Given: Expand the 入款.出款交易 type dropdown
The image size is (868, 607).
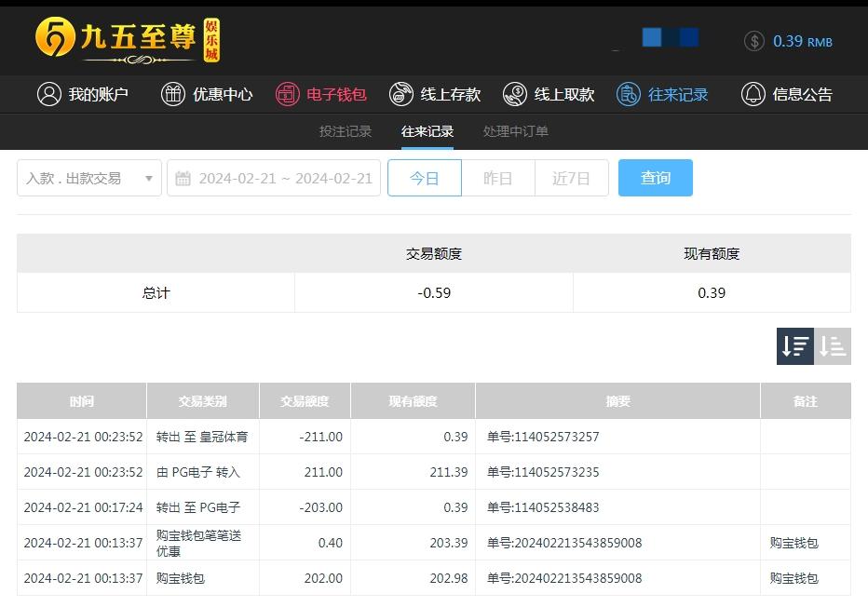Looking at the screenshot, I should click(x=89, y=178).
